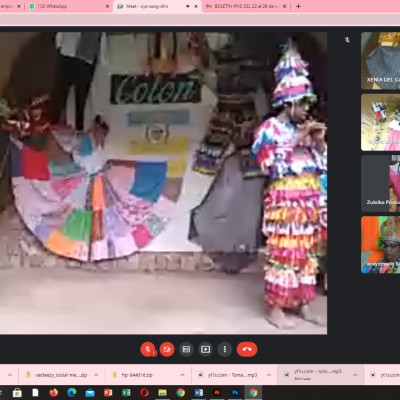The height and width of the screenshot is (400, 400).
Task: Open a new browser tab
Action: tap(298, 6)
